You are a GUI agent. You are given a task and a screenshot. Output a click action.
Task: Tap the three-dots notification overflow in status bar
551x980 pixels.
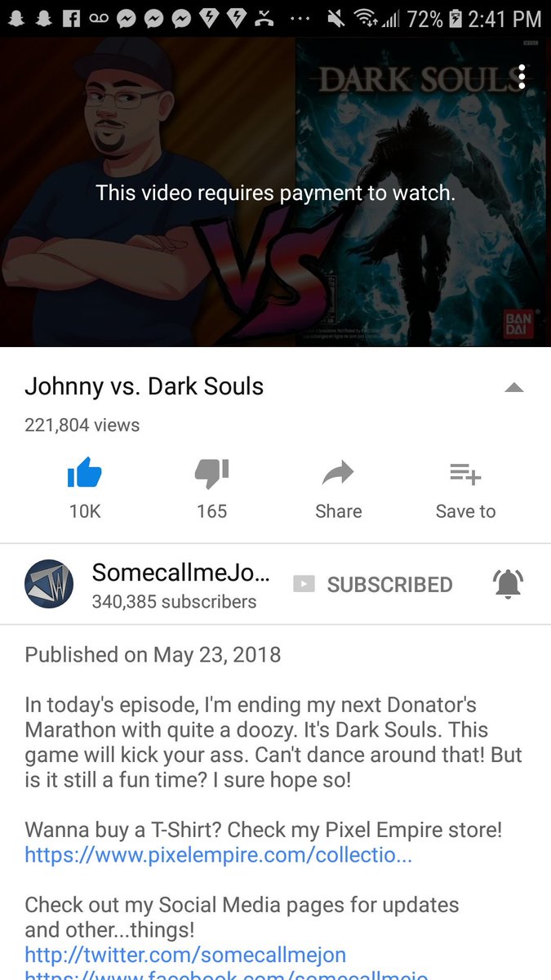click(299, 18)
